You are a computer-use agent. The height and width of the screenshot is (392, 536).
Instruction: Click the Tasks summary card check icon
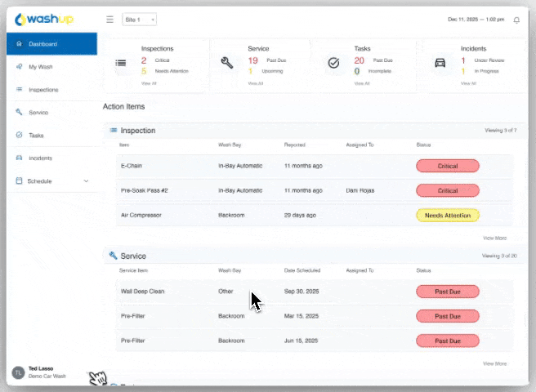(x=333, y=63)
